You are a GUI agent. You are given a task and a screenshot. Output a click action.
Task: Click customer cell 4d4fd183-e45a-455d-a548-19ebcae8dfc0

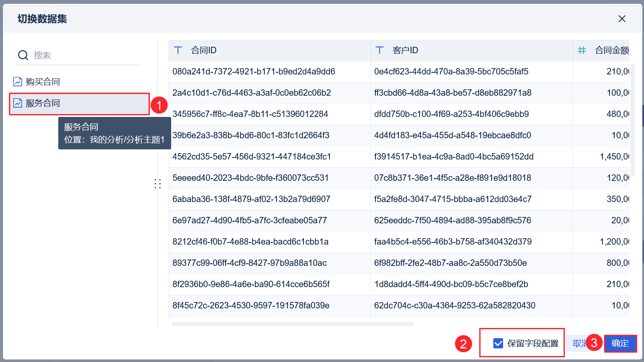(x=472, y=135)
